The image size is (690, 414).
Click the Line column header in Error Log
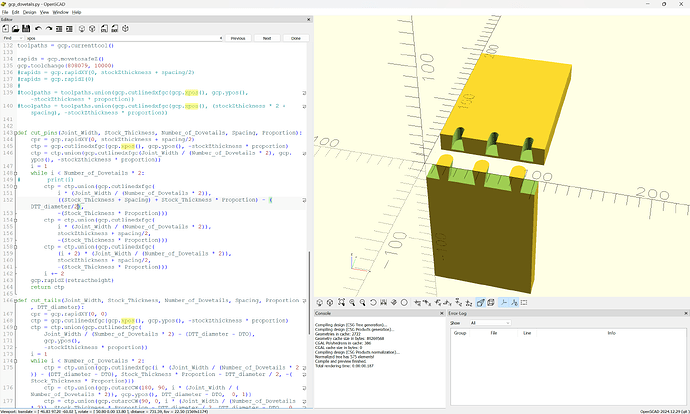pos(527,333)
